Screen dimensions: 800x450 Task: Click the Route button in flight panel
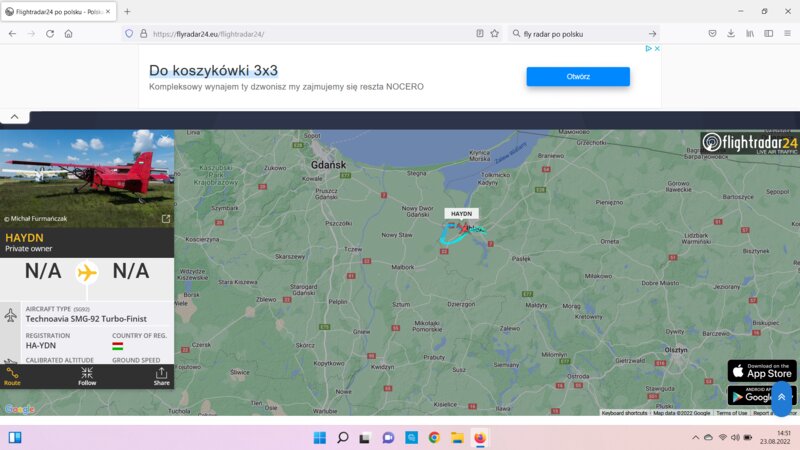point(12,376)
